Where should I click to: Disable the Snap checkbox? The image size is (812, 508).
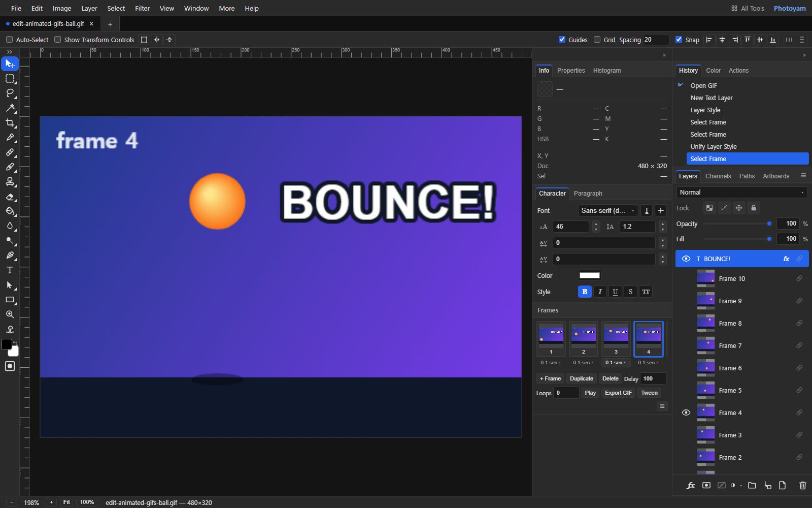679,40
